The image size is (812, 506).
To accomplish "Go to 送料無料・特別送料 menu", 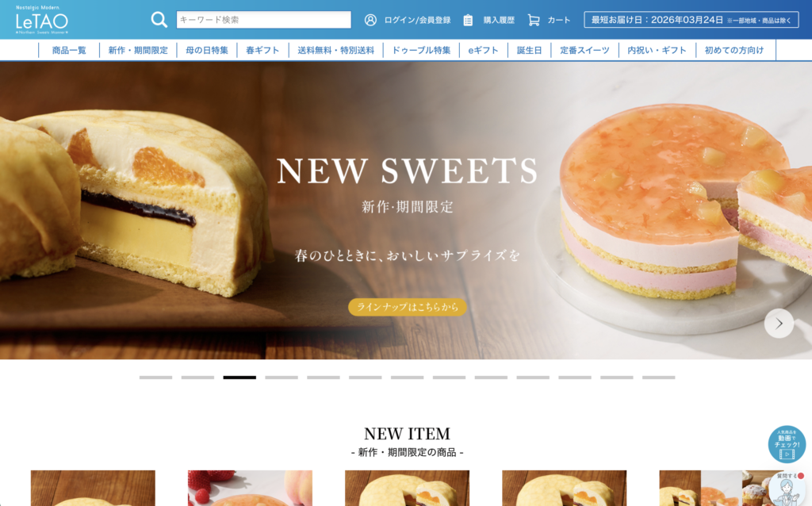I will point(335,50).
